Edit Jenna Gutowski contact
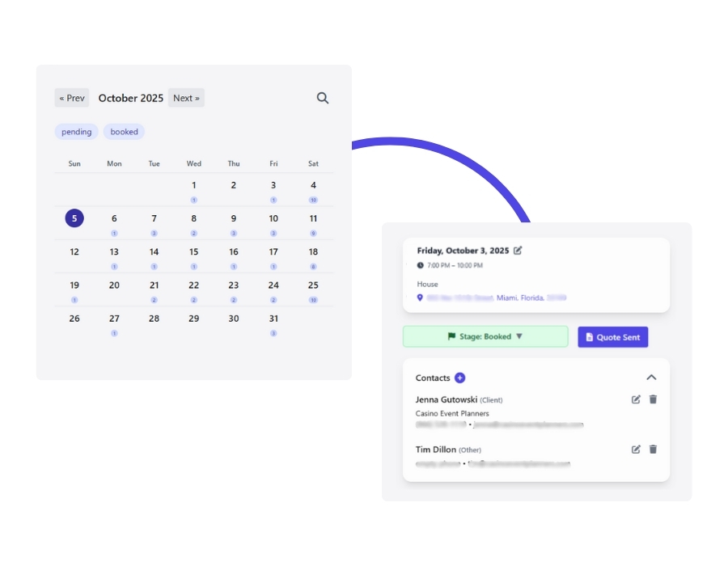 coord(636,399)
